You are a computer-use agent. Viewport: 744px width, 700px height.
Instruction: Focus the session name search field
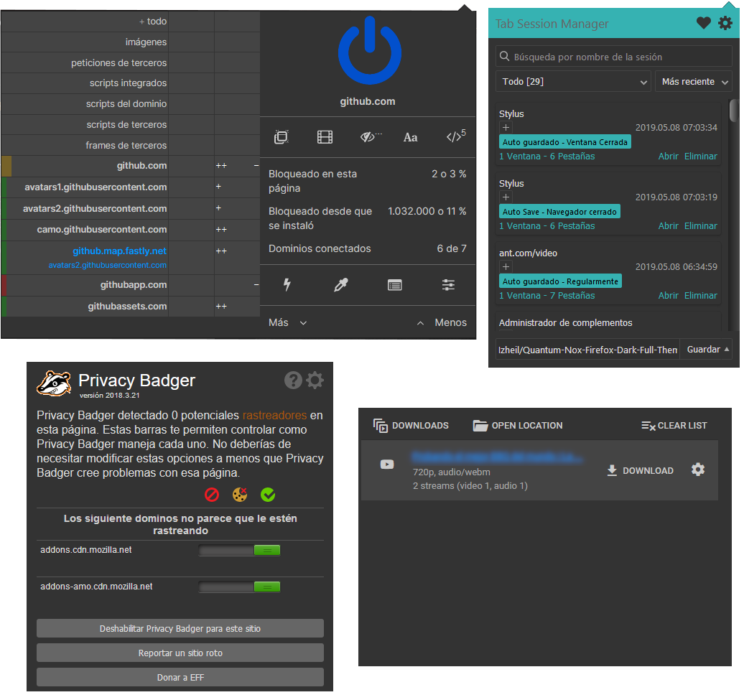click(x=613, y=57)
